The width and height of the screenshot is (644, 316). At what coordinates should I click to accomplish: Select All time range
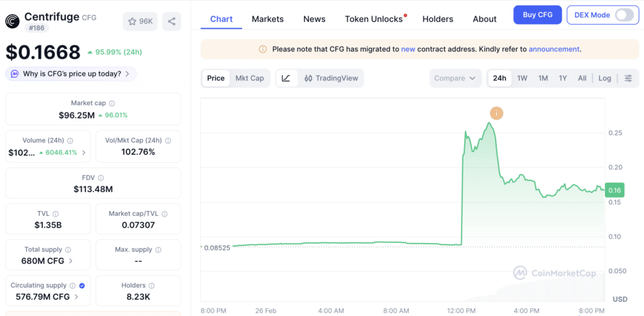582,78
